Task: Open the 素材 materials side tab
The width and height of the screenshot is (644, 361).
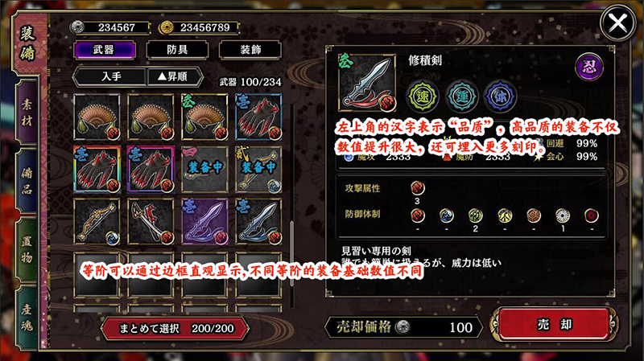Action: point(27,113)
